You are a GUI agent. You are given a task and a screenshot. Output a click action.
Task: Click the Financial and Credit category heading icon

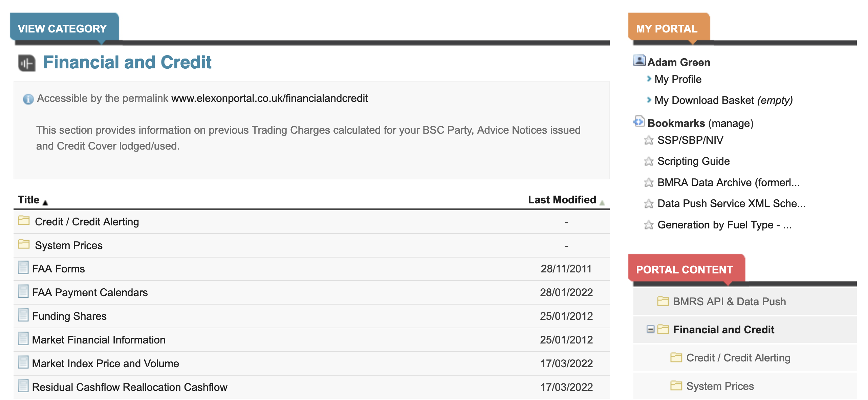27,63
